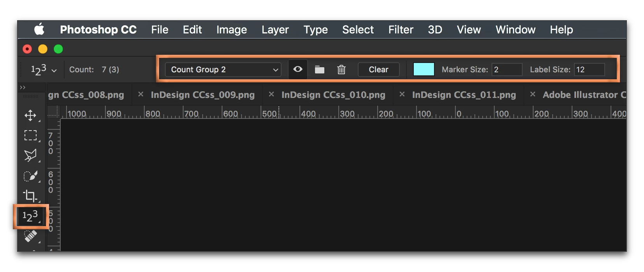Open the View menu
The width and height of the screenshot is (644, 272).
click(x=469, y=30)
